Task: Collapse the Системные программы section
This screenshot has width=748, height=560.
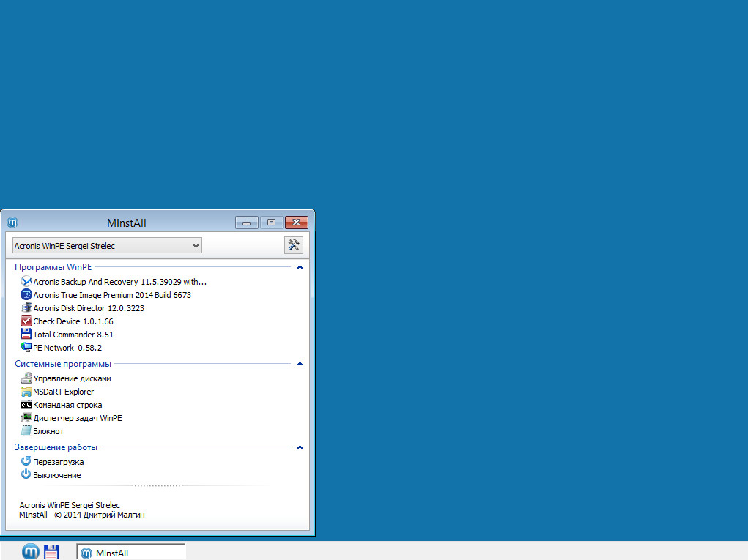Action: pos(300,364)
